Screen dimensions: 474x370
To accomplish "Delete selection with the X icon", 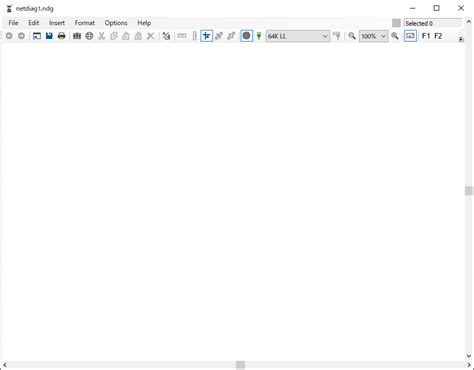I will [151, 36].
